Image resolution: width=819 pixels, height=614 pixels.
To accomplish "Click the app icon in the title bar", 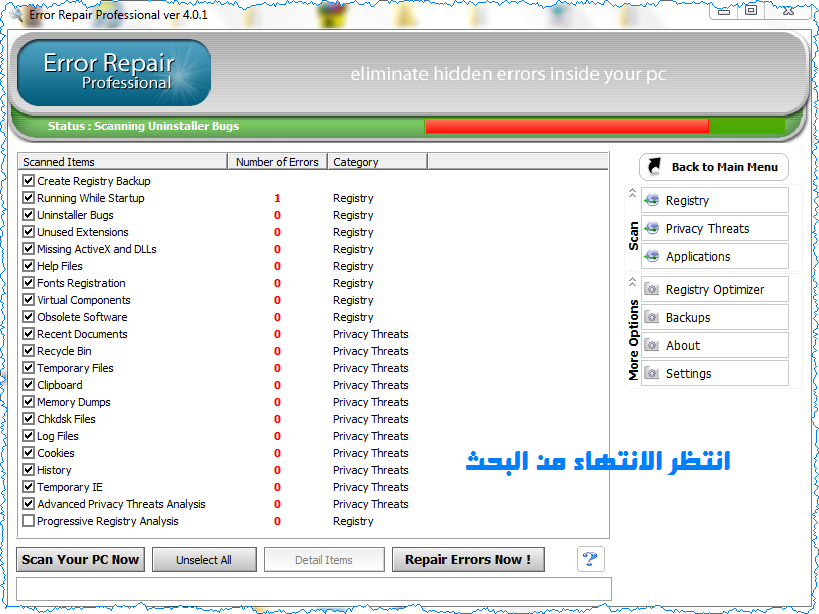I will [x=16, y=14].
